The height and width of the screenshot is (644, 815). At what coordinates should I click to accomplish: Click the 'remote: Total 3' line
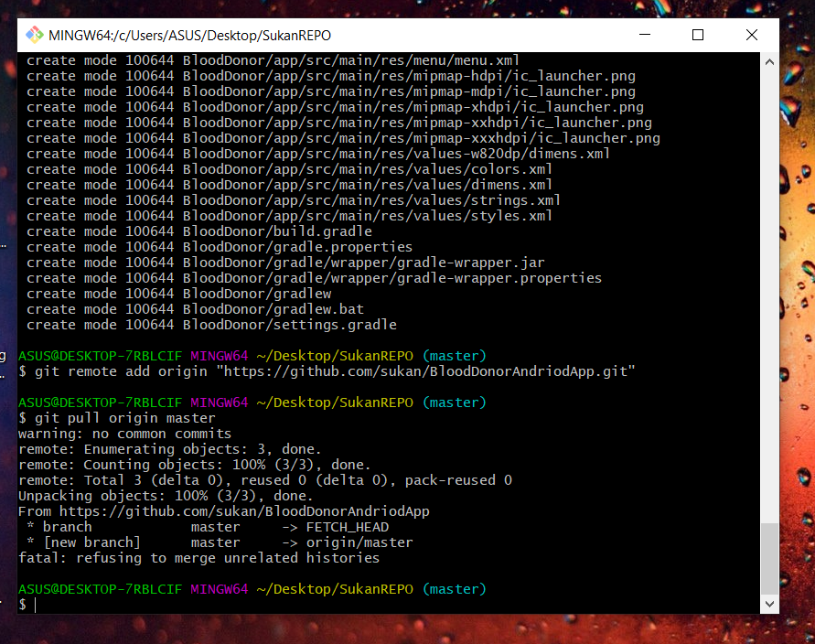(265, 480)
